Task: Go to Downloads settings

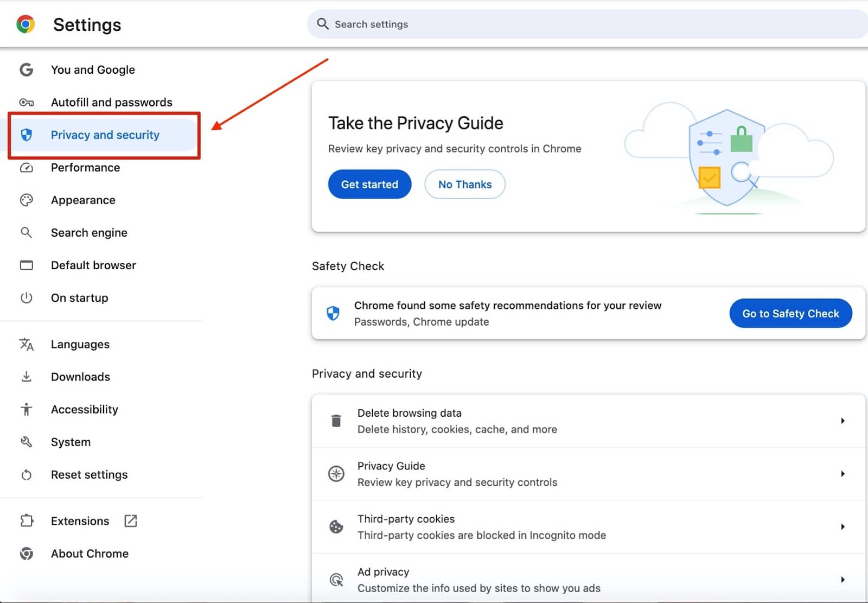Action: (80, 377)
